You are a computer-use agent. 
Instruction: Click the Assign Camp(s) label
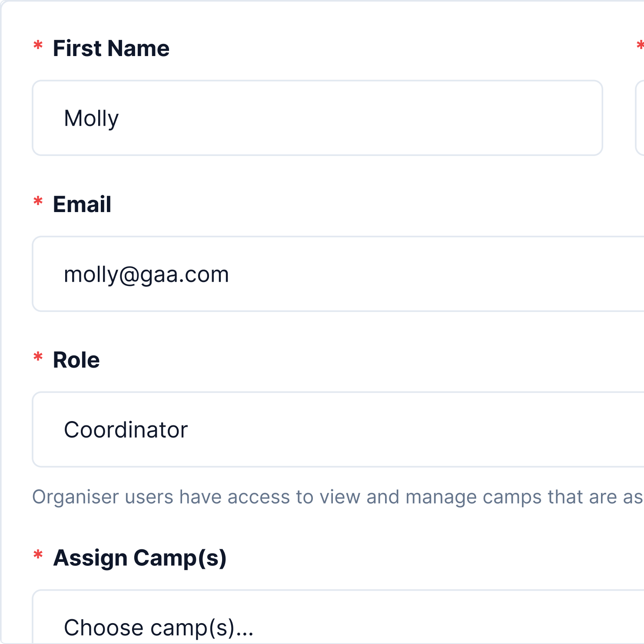coord(139,558)
